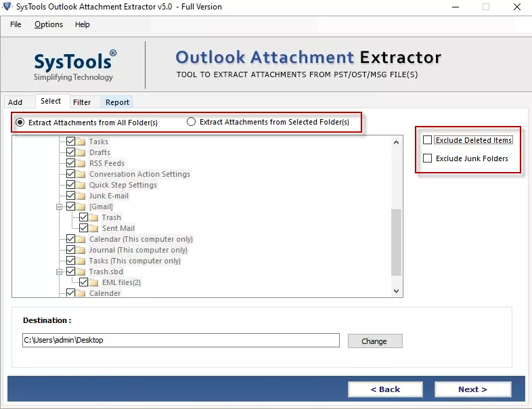The width and height of the screenshot is (532, 409).
Task: Click the Tasks folder icon
Action: tap(81, 142)
